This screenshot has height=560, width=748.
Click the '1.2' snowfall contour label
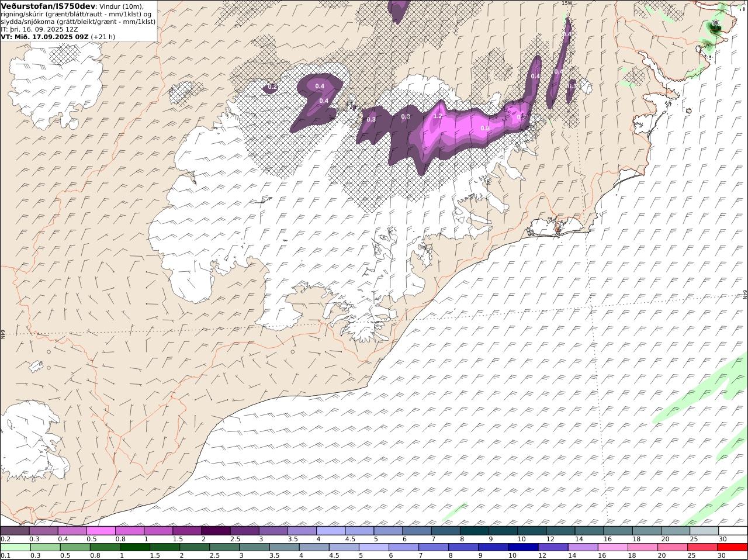click(x=437, y=116)
